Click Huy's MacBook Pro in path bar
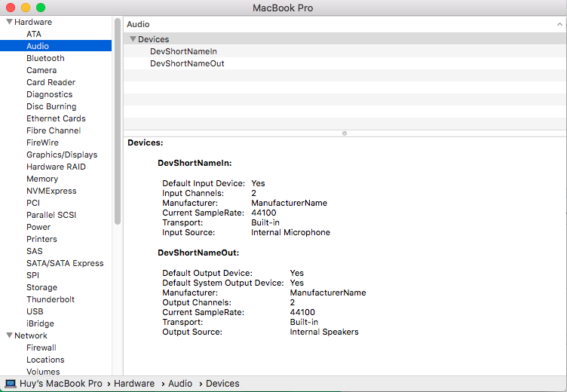 tap(61, 384)
